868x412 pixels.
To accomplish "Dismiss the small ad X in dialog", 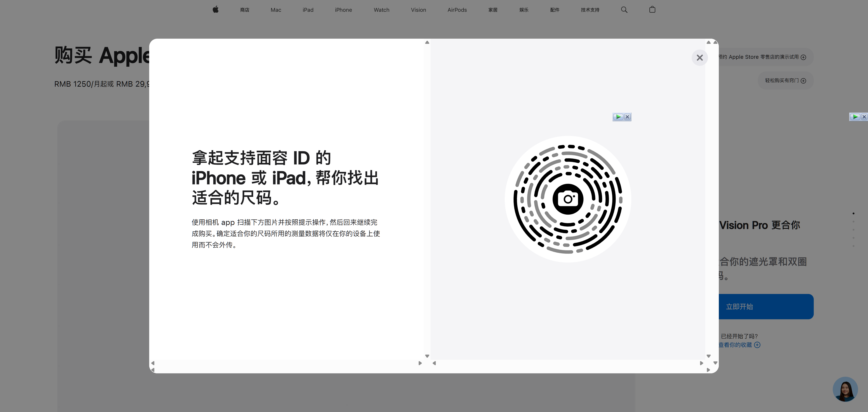I will pos(627,117).
